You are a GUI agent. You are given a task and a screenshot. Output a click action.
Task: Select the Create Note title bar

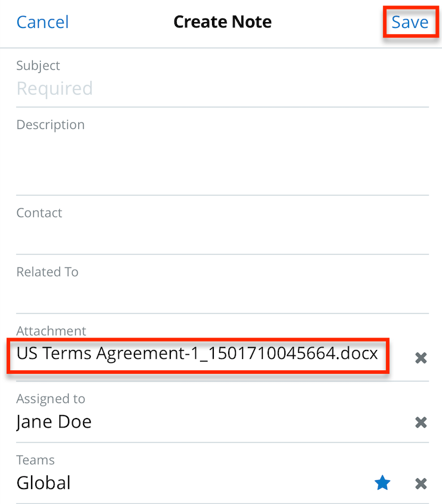222,21
